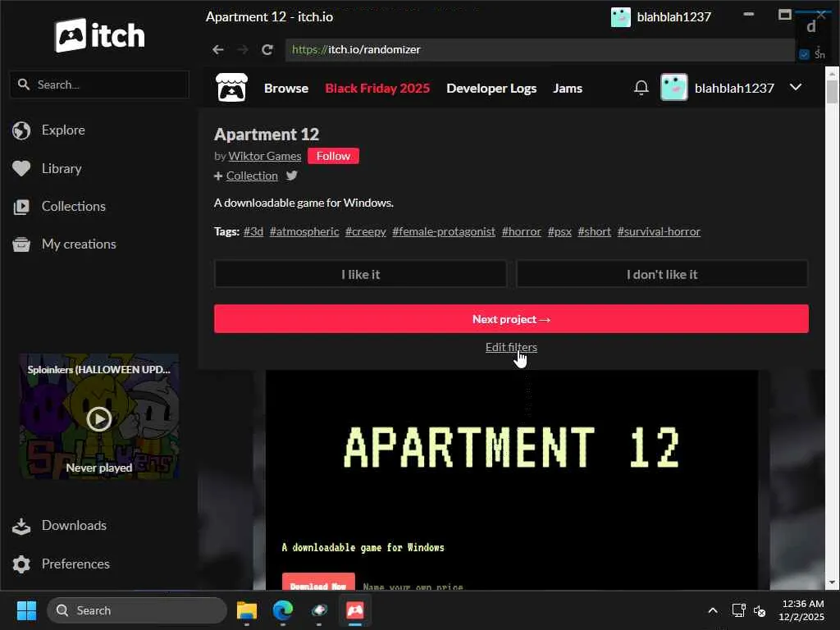Screen dimensions: 840x630
Task: Click the blahblah1237 avatar in the page header
Action: coord(674,87)
